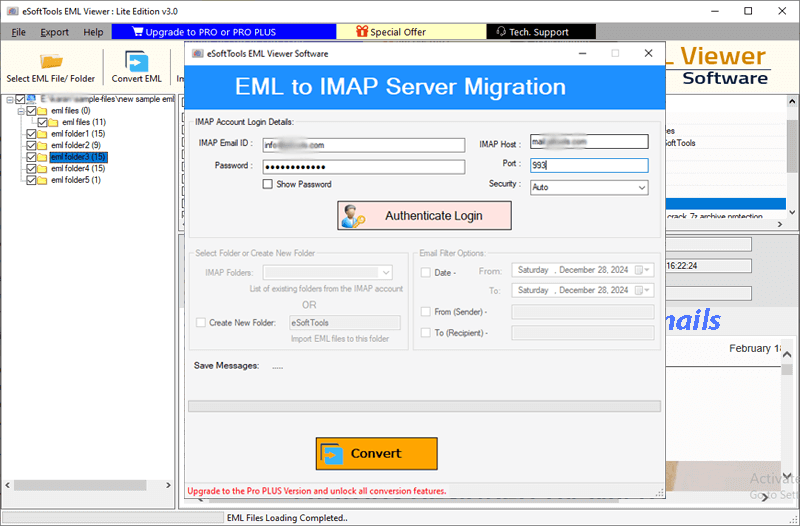Click the eml folder2 folder icon
800x526 pixels.
point(42,145)
